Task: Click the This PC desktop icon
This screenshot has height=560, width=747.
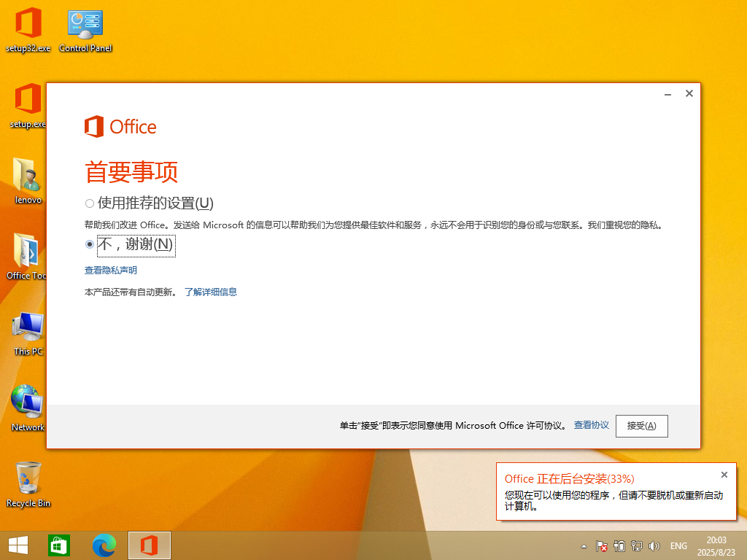Action: [x=28, y=332]
